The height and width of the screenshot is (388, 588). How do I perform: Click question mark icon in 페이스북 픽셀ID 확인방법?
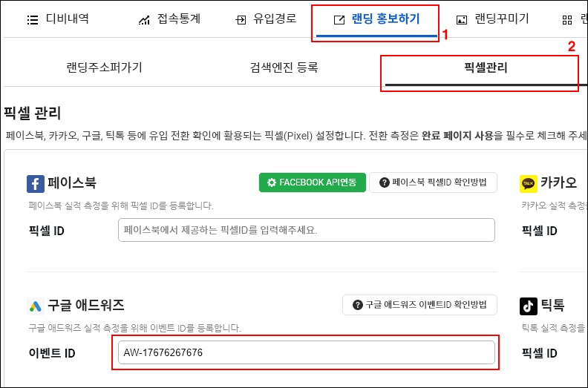click(385, 183)
